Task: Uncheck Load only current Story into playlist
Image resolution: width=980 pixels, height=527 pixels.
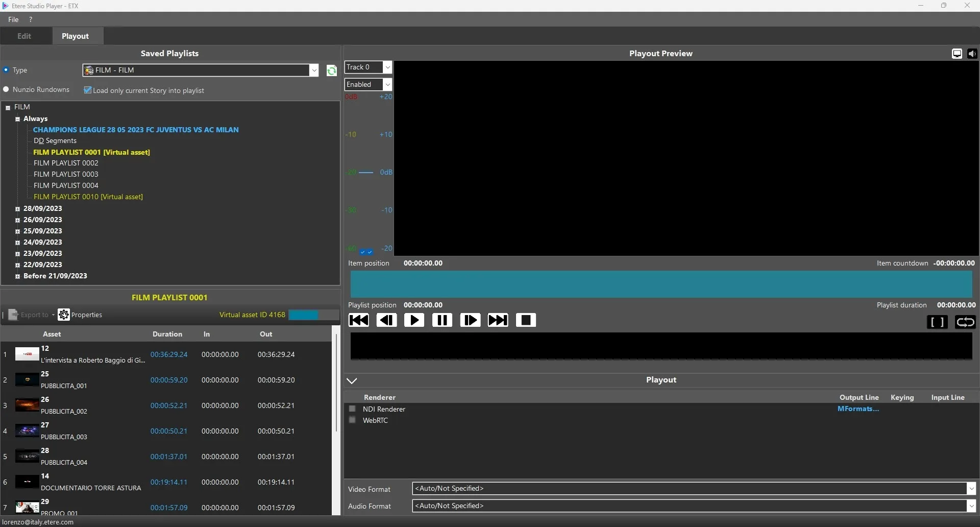Action: pos(88,90)
